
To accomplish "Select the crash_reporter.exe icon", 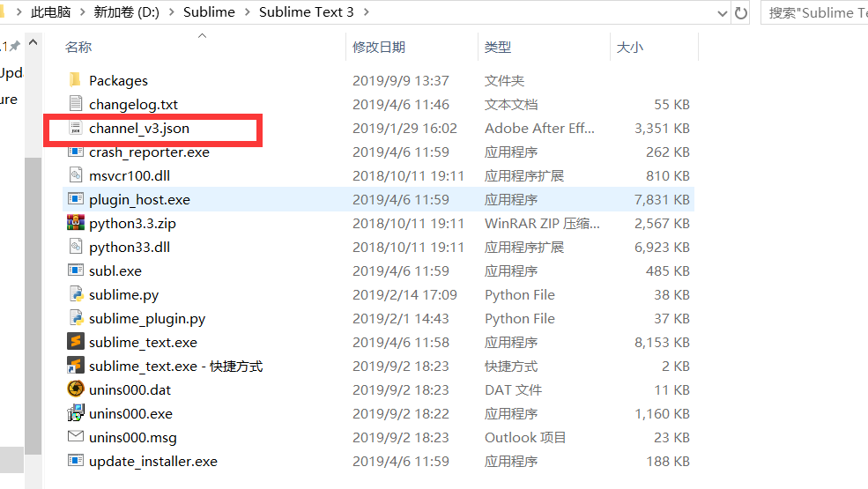I will click(x=75, y=152).
